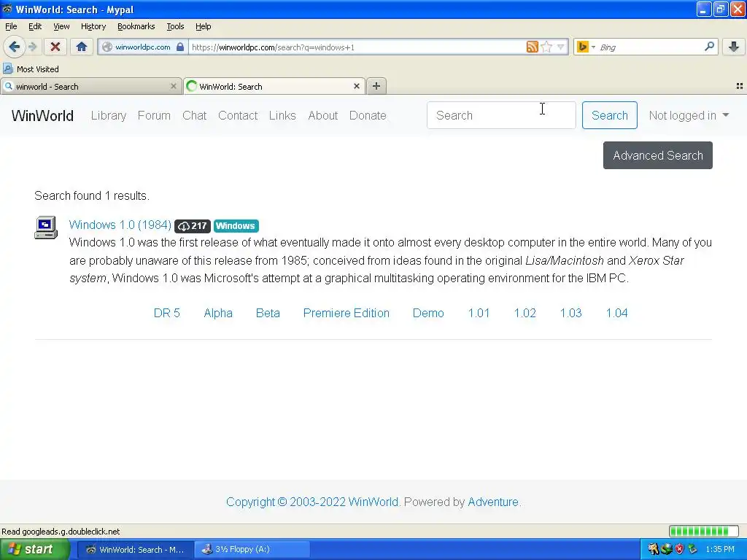Click the site identity globe icon

[x=107, y=47]
